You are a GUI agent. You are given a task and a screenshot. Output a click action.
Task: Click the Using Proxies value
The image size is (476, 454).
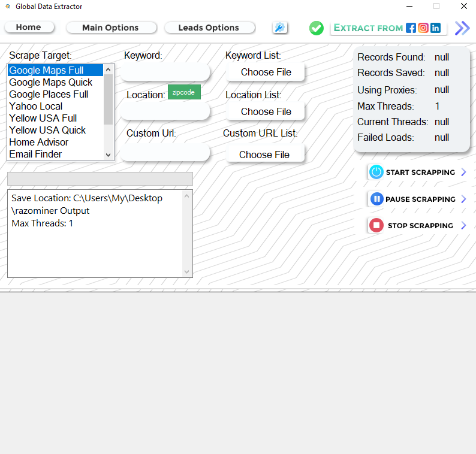coord(442,90)
